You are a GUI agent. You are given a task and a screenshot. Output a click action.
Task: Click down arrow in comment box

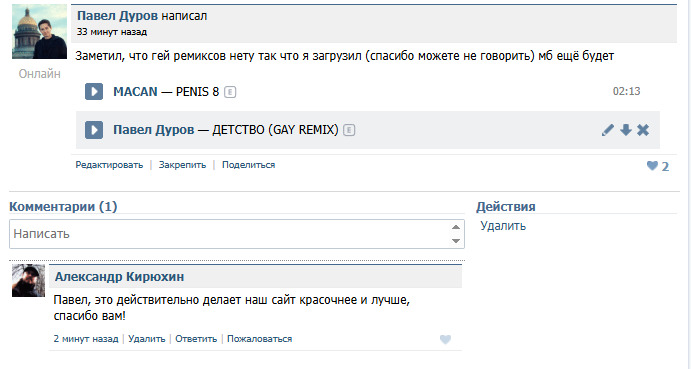click(456, 241)
